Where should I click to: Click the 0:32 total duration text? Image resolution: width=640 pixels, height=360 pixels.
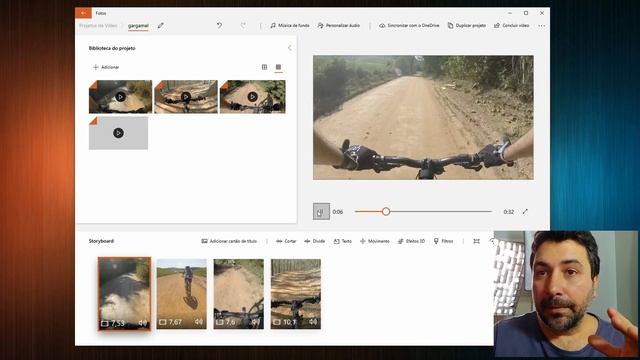click(x=508, y=212)
